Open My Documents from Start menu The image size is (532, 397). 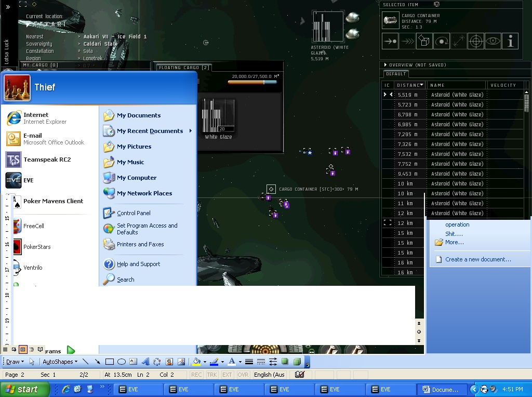(x=138, y=115)
